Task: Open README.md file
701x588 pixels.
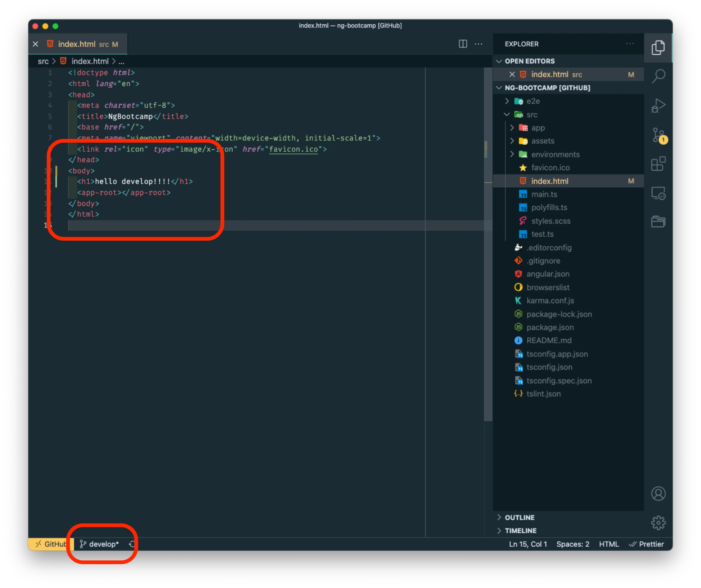Action: [x=568, y=341]
